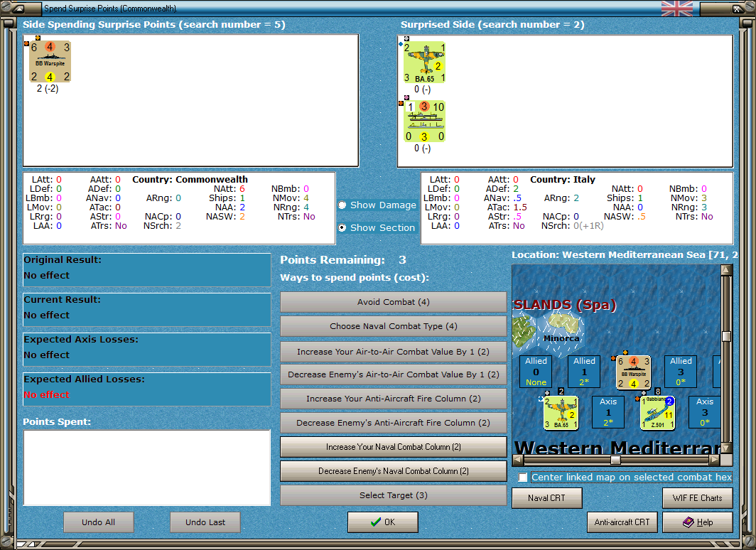Click Decrease Enemy's Naval Combat Column (2)
Image resolution: width=756 pixels, height=550 pixels.
[394, 471]
